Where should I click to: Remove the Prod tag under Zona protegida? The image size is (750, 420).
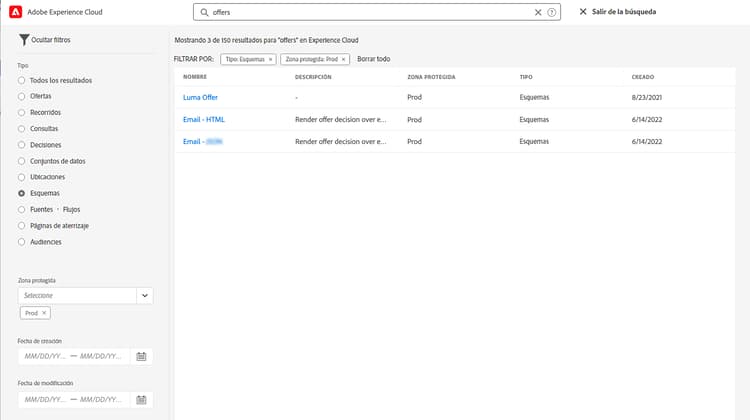(x=44, y=313)
